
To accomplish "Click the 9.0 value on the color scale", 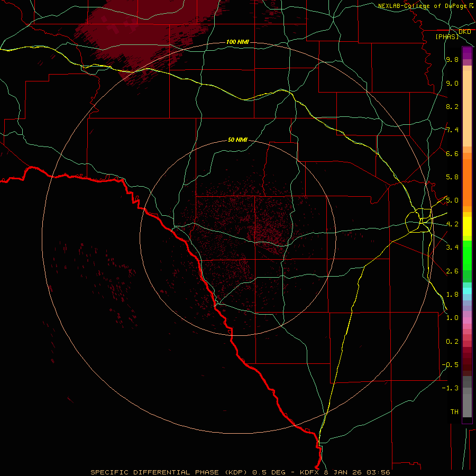I will (452, 84).
